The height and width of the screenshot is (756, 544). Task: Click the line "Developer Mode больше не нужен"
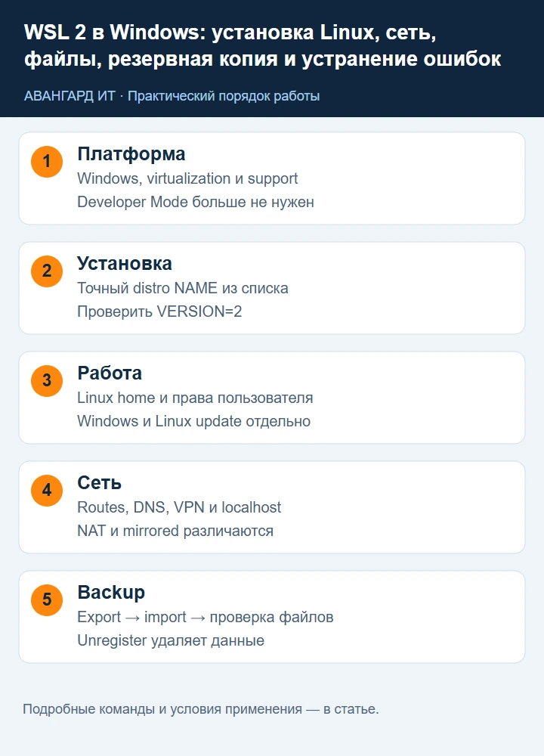pos(196,202)
